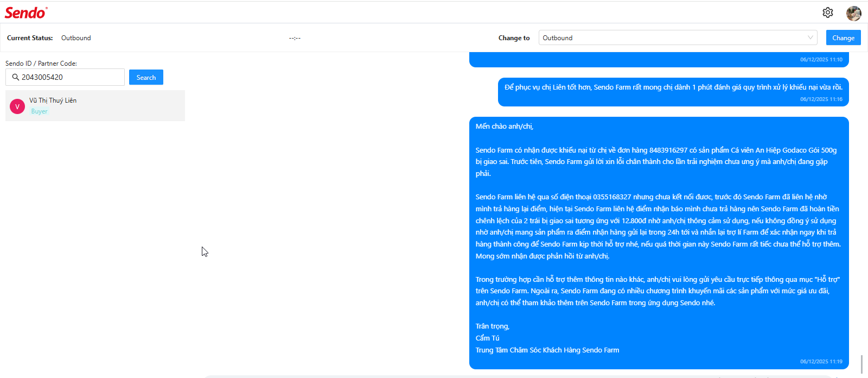Open the user profile avatar
868x378 pixels.
click(x=854, y=13)
